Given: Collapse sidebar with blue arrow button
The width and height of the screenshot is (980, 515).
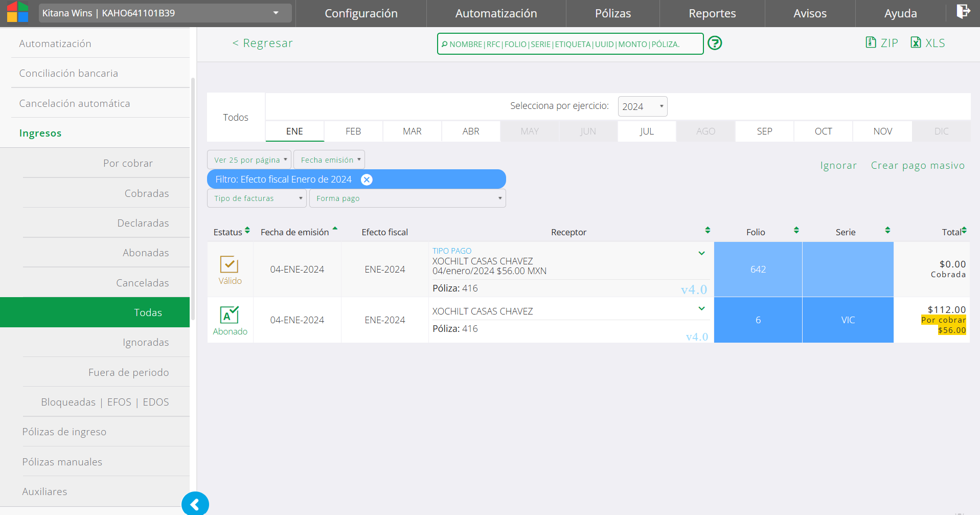Looking at the screenshot, I should (195, 504).
